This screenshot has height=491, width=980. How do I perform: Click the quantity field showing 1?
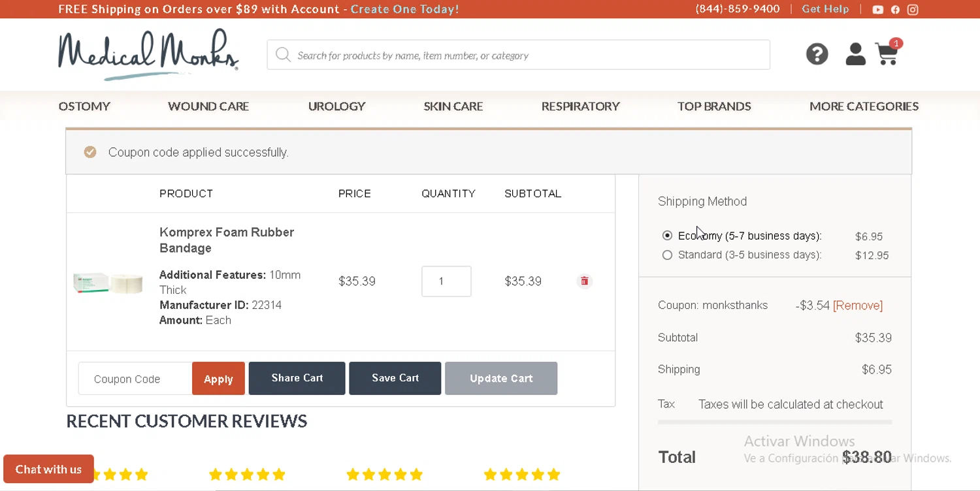tap(446, 281)
